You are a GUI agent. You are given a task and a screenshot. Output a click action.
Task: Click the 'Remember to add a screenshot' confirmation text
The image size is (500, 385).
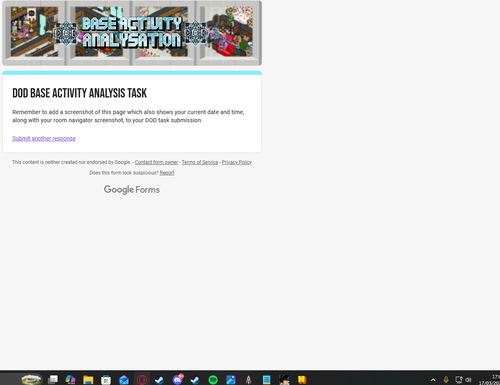click(x=128, y=116)
